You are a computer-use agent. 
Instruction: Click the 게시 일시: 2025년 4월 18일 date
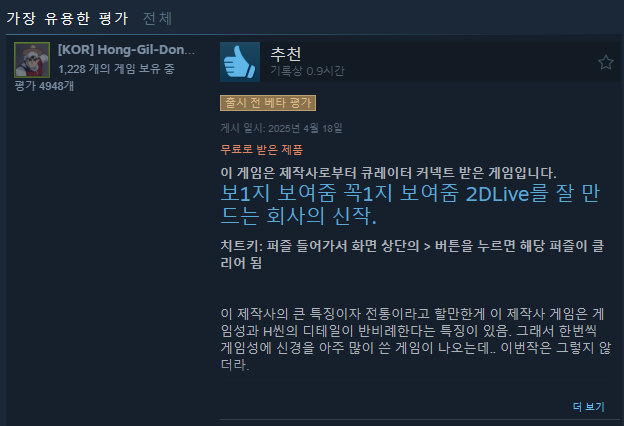pos(281,128)
